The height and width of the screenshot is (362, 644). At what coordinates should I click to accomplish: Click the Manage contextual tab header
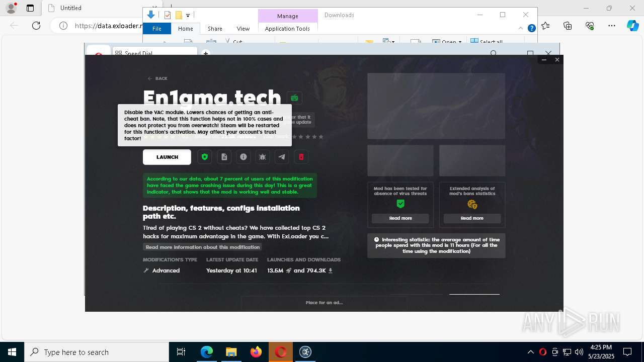pos(288,16)
